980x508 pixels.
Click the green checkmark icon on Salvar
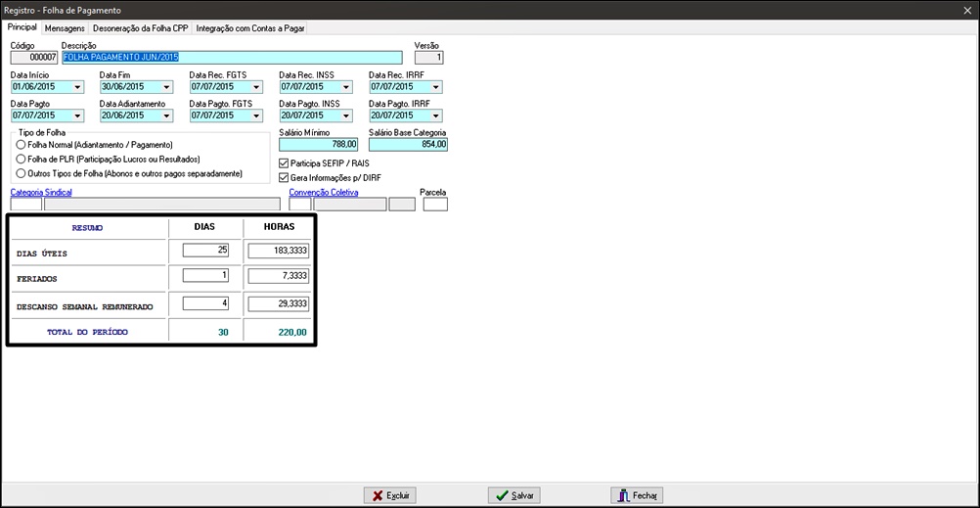click(502, 495)
